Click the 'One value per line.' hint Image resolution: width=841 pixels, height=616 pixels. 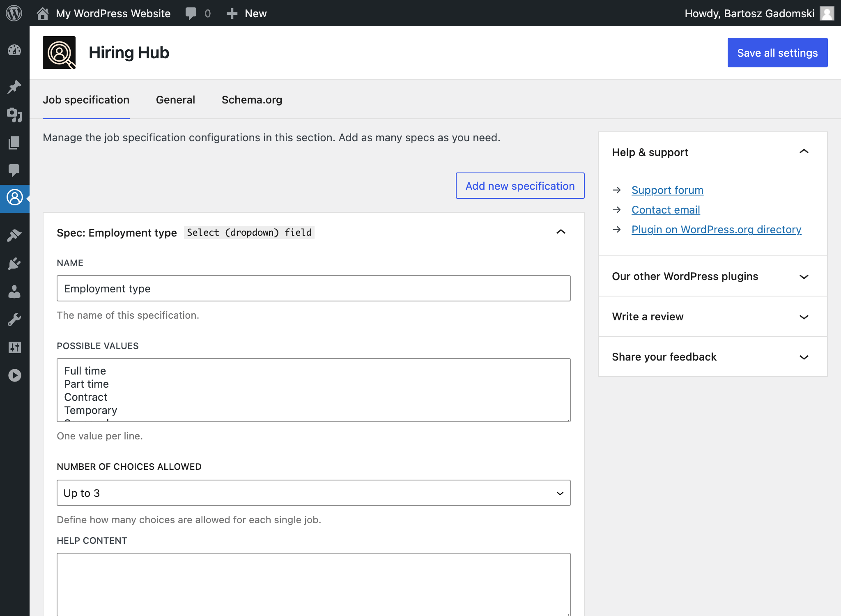[x=100, y=436]
